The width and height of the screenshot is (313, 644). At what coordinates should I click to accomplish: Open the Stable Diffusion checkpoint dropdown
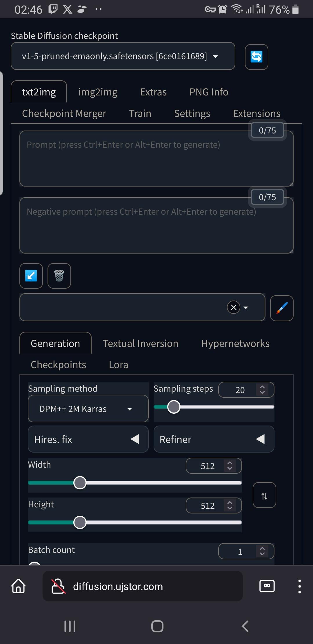point(123,56)
